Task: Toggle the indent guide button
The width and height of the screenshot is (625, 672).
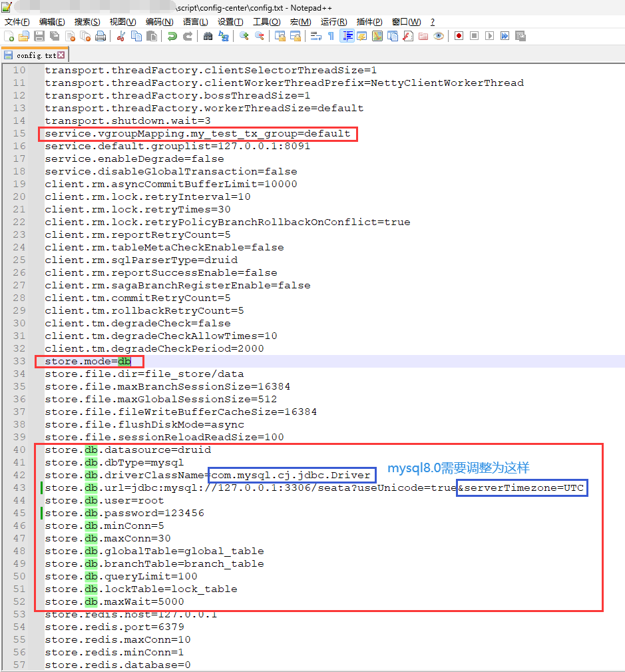Action: [347, 36]
